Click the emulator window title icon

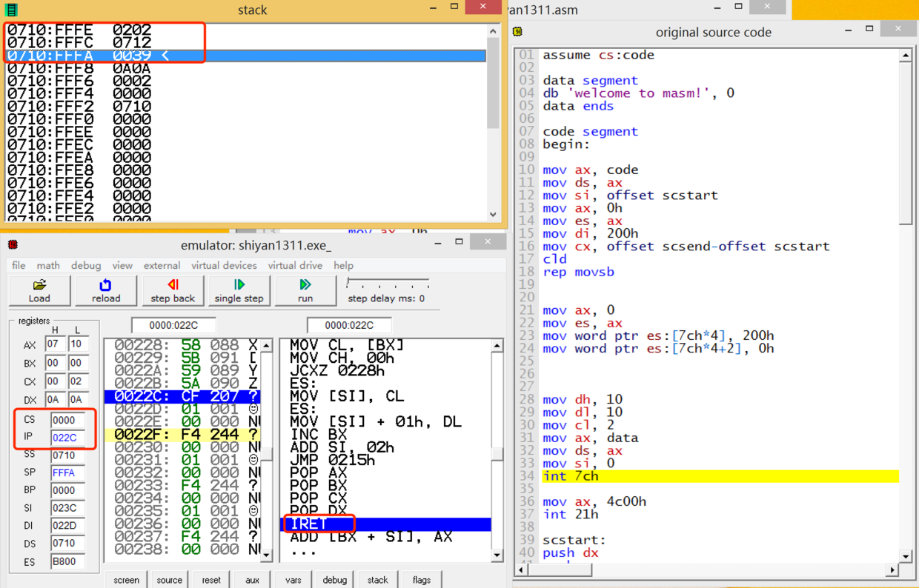pos(13,245)
